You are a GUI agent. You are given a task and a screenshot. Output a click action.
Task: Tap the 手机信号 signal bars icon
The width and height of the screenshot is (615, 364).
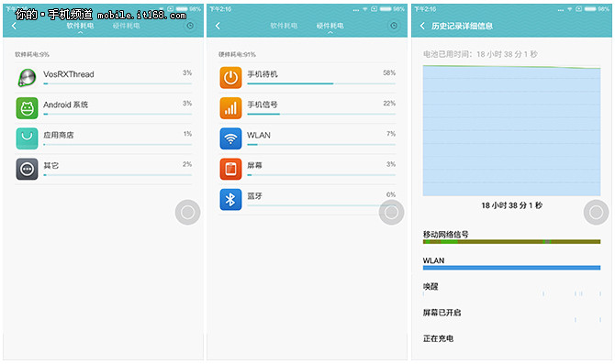230,108
